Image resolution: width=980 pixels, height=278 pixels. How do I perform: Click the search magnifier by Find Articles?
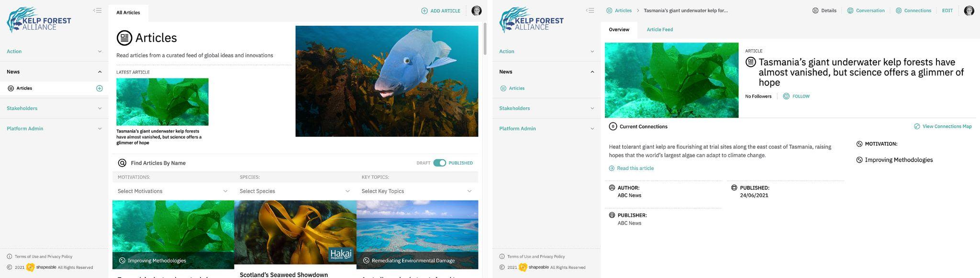pyautogui.click(x=122, y=163)
